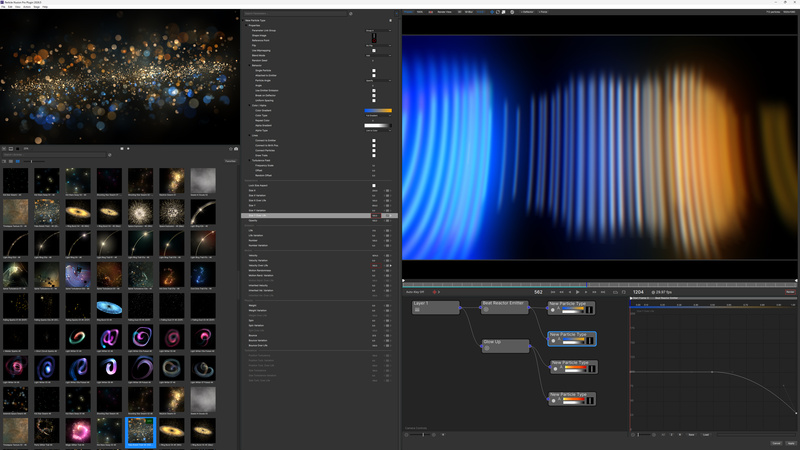Click the red Render button
Viewport: 800px width, 450px height.
790,292
